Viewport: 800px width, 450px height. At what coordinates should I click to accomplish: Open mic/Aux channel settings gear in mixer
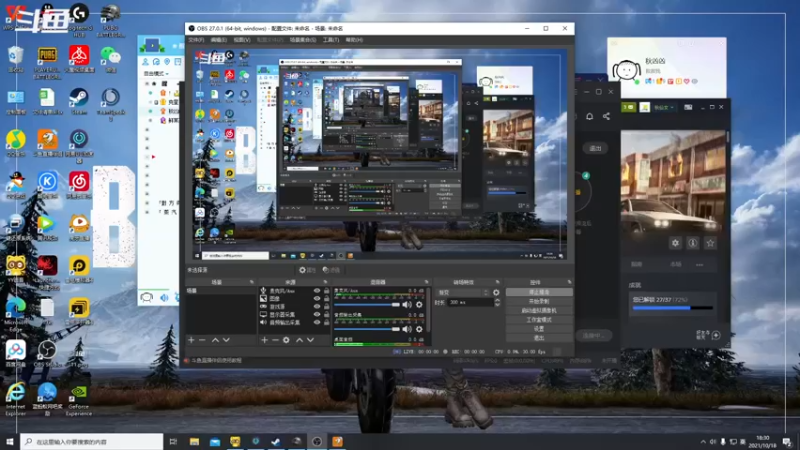pyautogui.click(x=419, y=305)
